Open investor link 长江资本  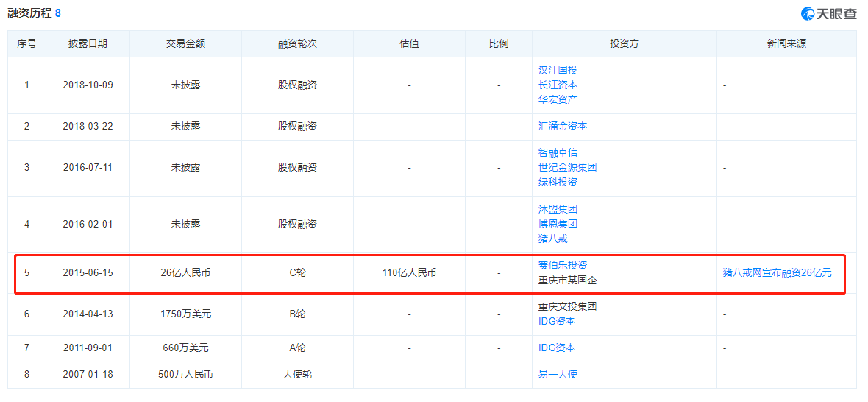click(x=558, y=85)
